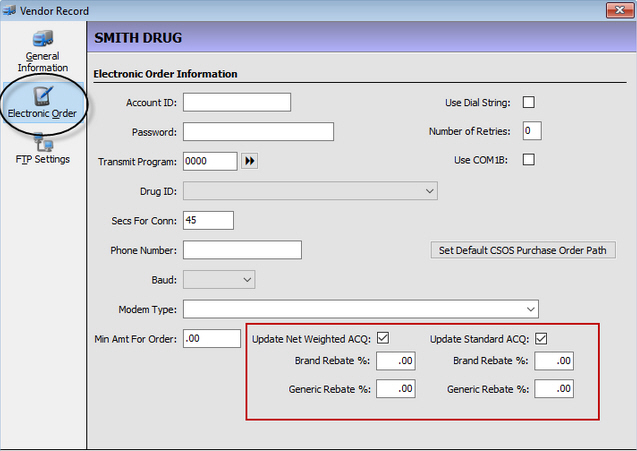Toggle the Use COM1B checkbox
This screenshot has height=451, width=637.
[529, 159]
